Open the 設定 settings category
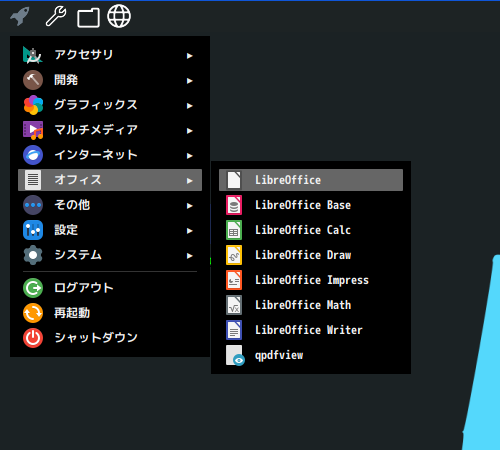Image resolution: width=500 pixels, height=450 pixels. [x=110, y=230]
